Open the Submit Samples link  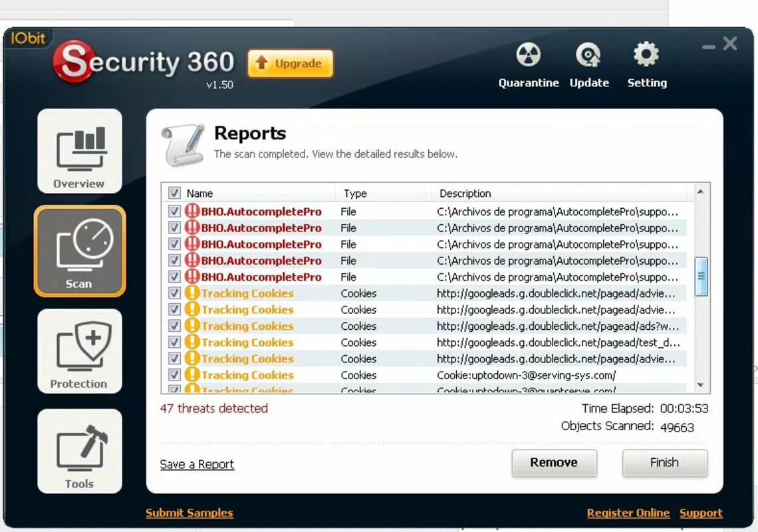(x=189, y=513)
